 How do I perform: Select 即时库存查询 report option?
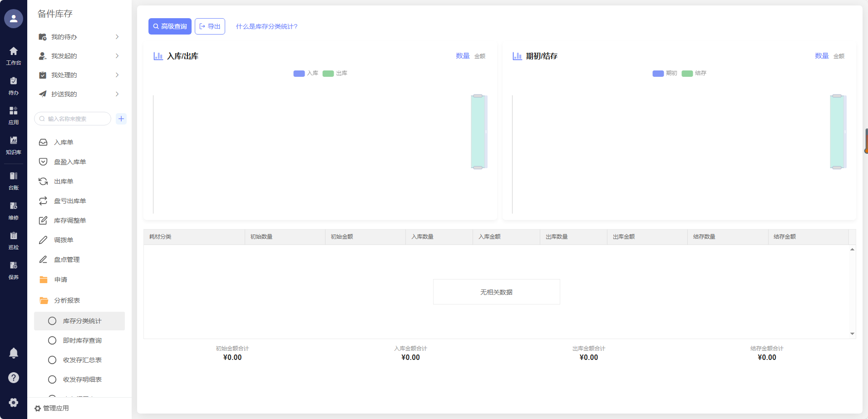82,340
